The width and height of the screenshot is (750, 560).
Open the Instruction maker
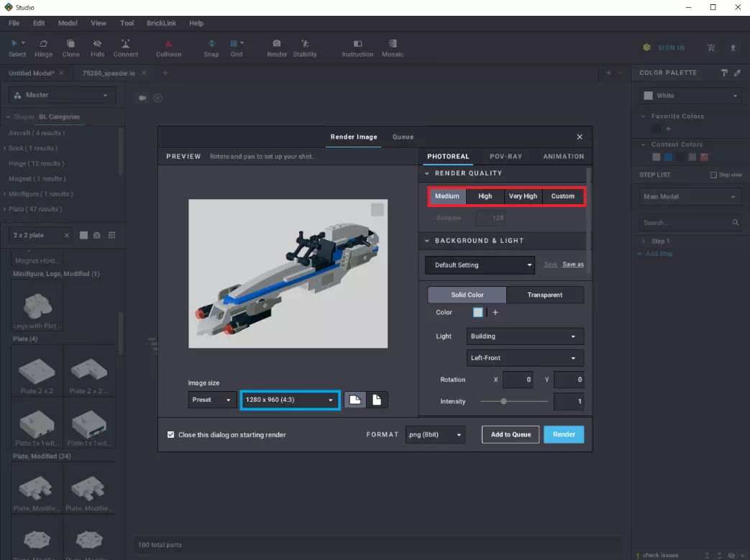pos(357,48)
